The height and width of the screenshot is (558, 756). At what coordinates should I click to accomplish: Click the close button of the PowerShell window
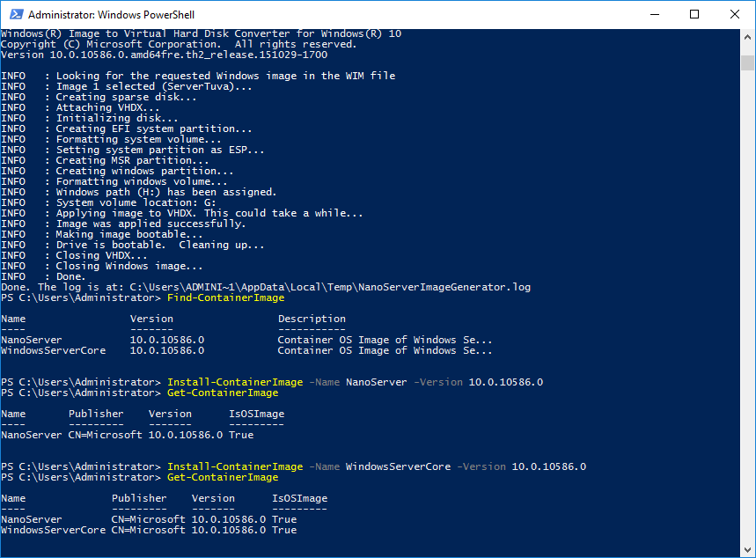pyautogui.click(x=734, y=14)
